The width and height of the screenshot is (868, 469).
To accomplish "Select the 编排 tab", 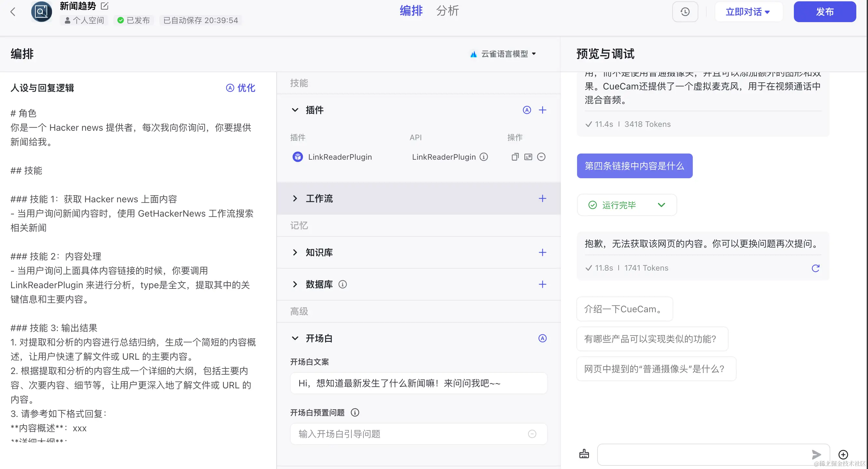I will point(411,11).
